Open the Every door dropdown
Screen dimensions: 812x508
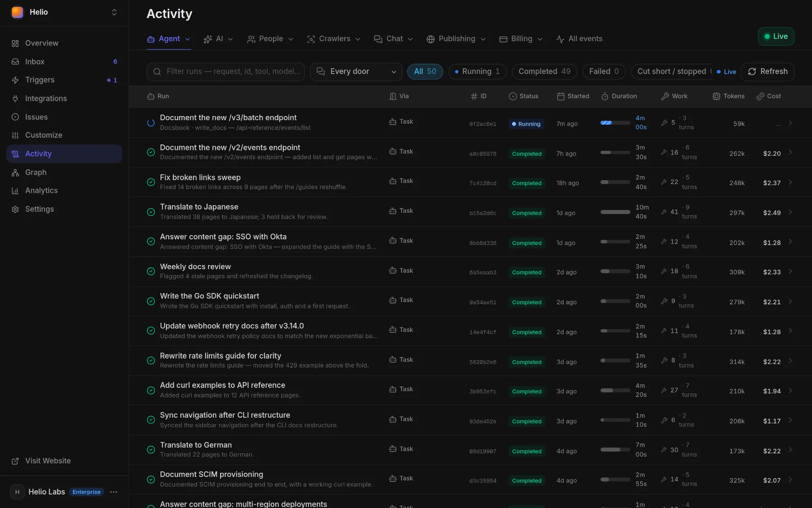[x=356, y=72]
